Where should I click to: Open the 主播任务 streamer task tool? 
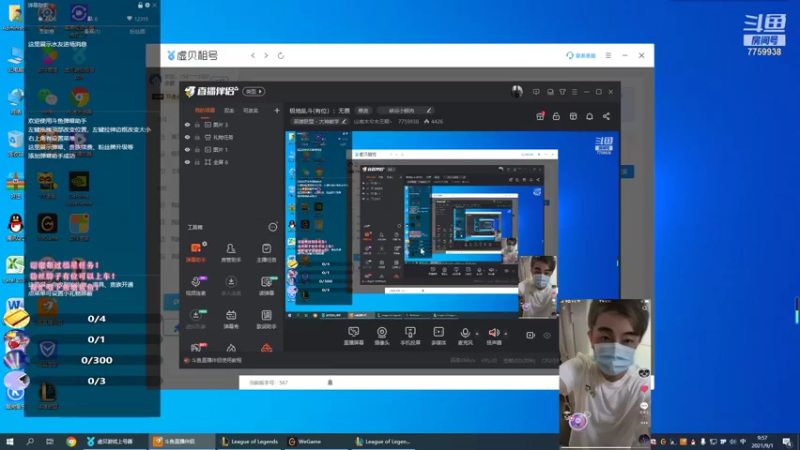266,253
